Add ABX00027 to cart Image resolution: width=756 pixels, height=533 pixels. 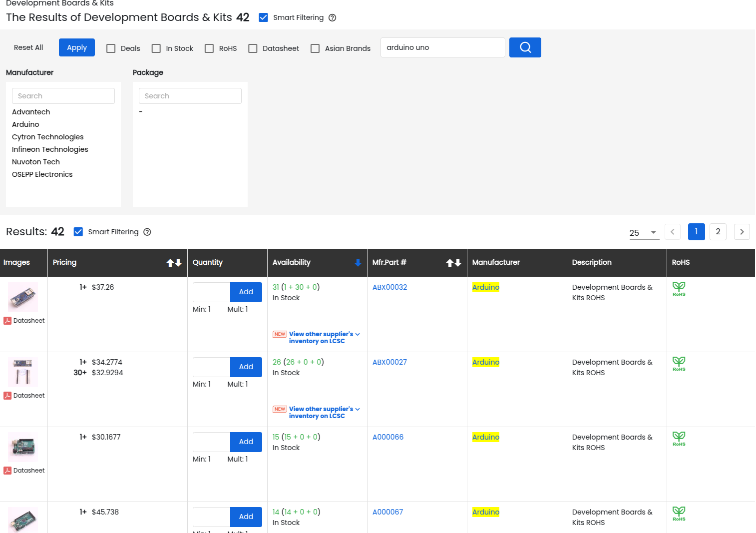point(246,367)
